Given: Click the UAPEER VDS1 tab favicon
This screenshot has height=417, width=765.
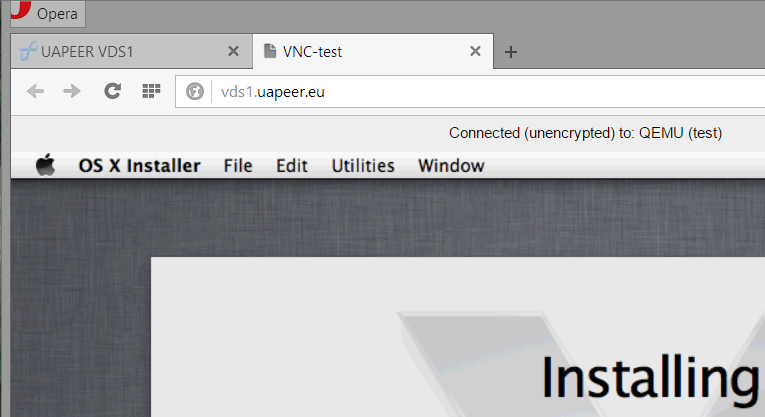Looking at the screenshot, I should click(x=28, y=51).
